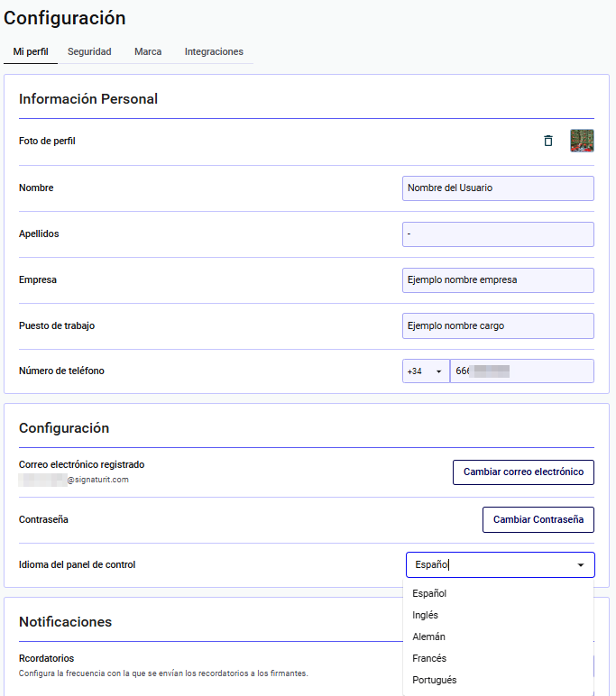The width and height of the screenshot is (616, 696).
Task: Collapse the language dropdown arrow
Action: pos(580,565)
